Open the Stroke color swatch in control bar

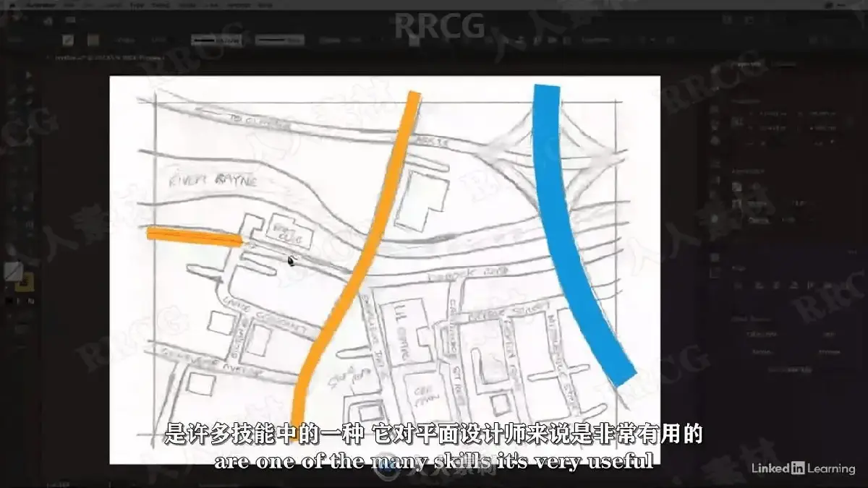(x=93, y=40)
